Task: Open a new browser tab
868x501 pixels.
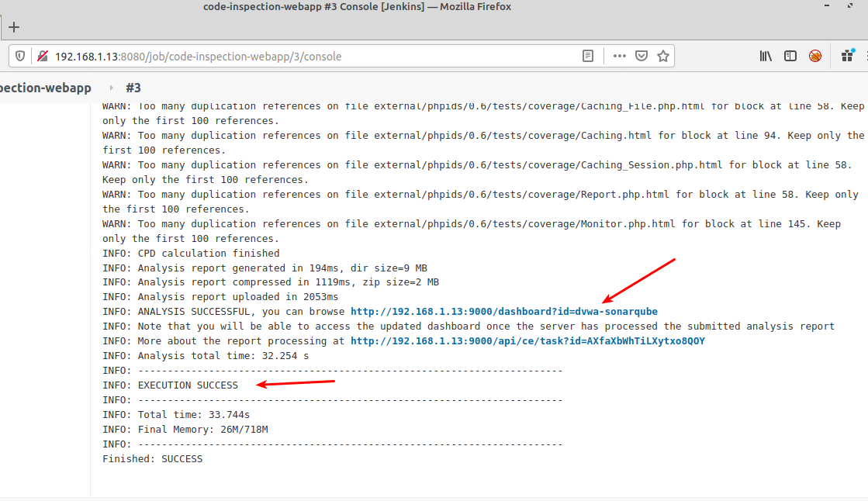Action: 14,27
